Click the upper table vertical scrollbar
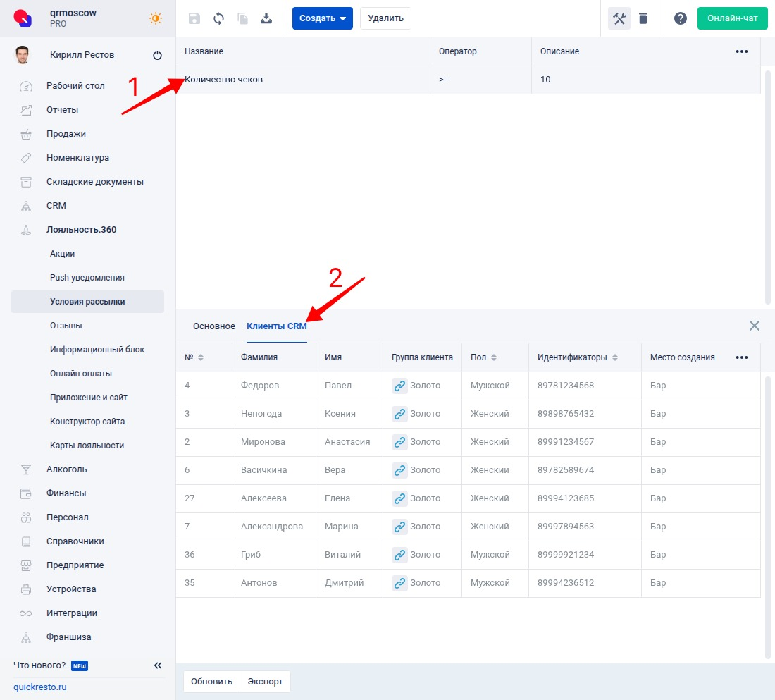The width and height of the screenshot is (775, 700). 767,188
